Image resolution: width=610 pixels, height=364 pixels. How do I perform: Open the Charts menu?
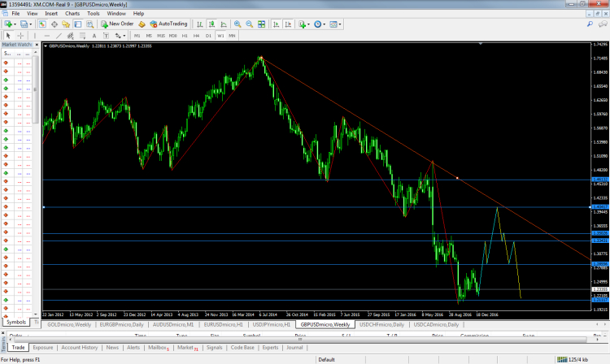pyautogui.click(x=72, y=13)
